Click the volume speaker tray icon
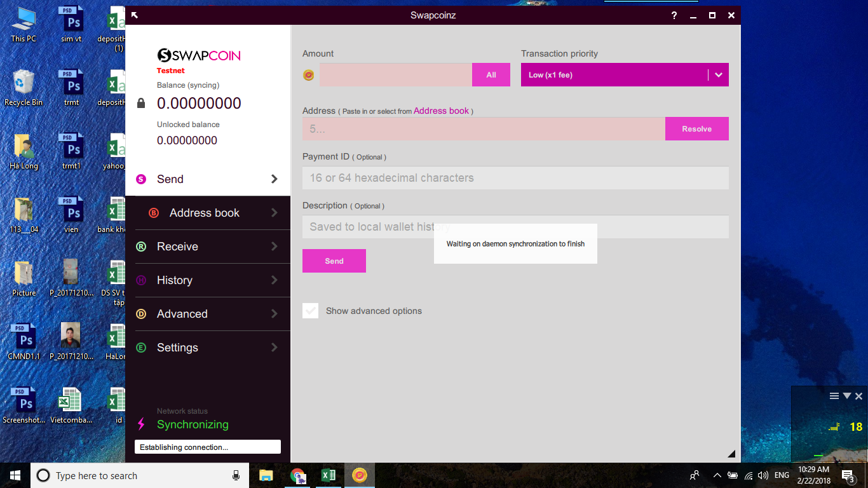868x488 pixels. click(763, 475)
